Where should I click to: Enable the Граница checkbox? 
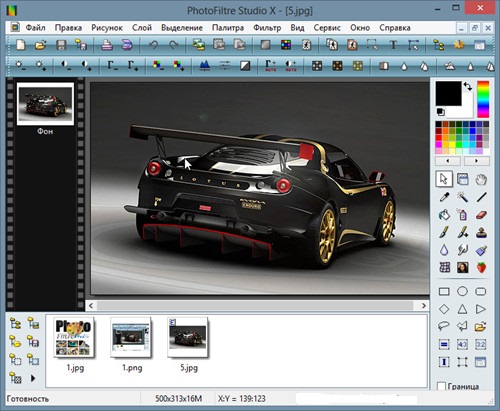[441, 386]
